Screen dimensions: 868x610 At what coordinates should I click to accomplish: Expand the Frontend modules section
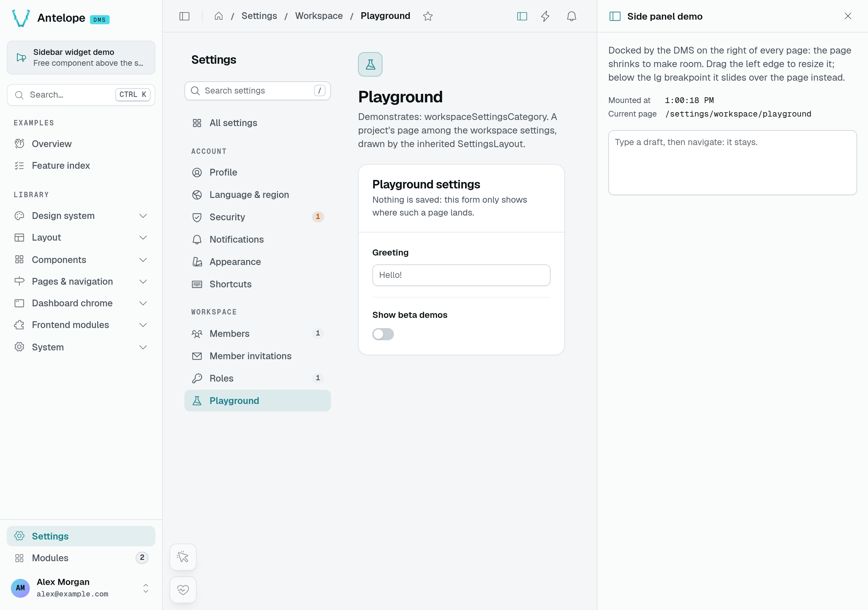(81, 325)
